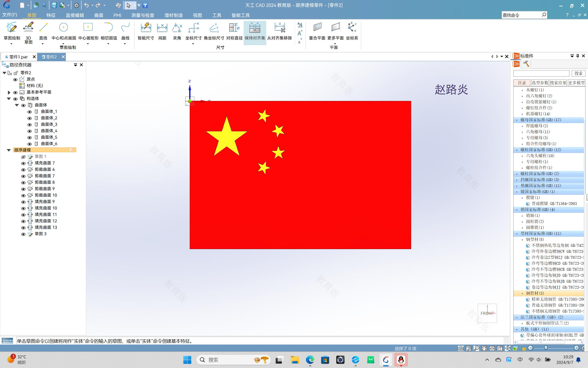Collapse 螺母国家标准(GB) (17) category
Screen dimensions: 588x368
(517, 120)
